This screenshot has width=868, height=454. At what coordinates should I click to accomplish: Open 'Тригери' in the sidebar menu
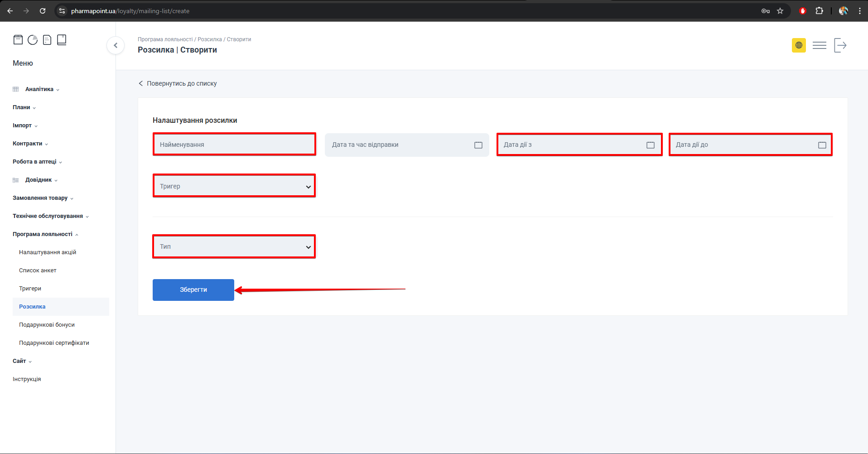pyautogui.click(x=30, y=289)
